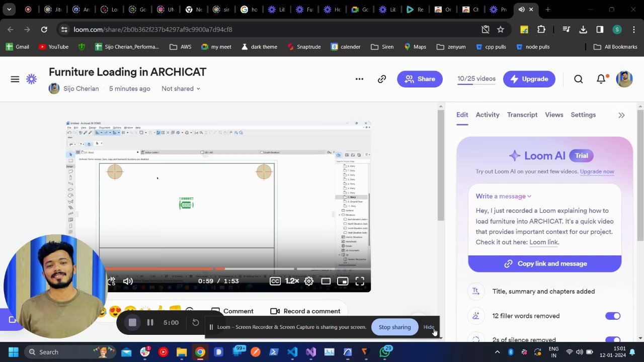Open the notifications bell
Screen dimensions: 644x362
(x=601, y=79)
